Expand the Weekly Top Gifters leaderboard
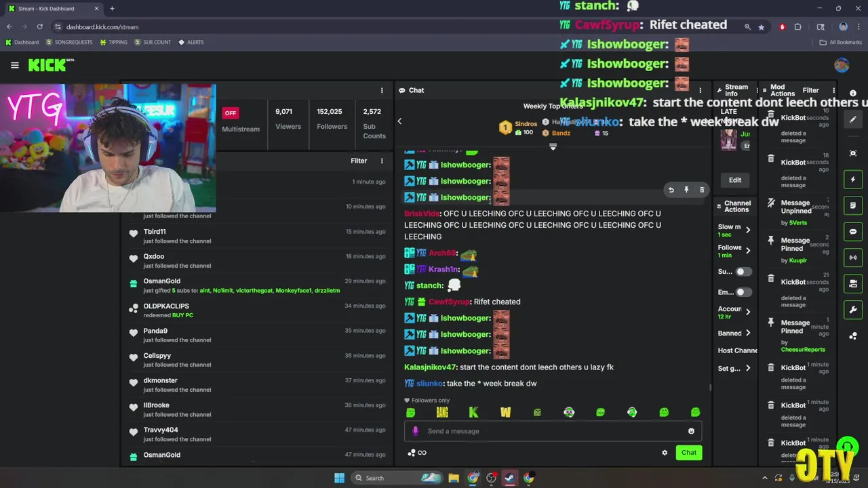The image size is (868, 488). (553, 146)
